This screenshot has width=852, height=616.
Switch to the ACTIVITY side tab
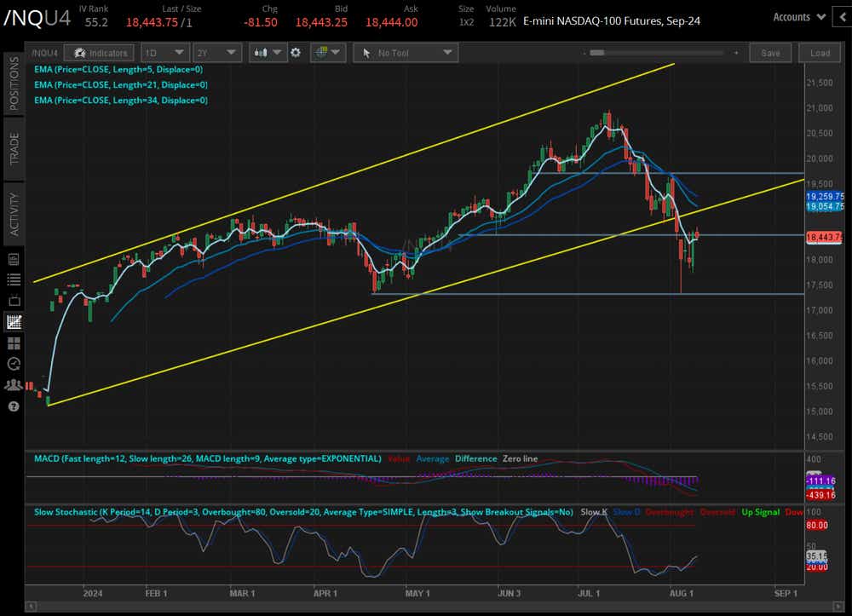pos(14,214)
